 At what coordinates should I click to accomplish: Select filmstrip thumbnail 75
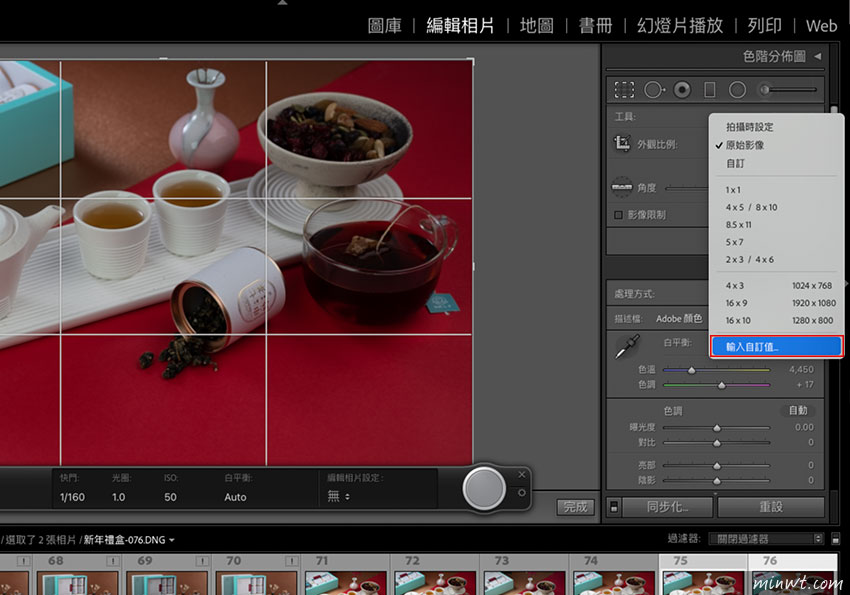[704, 574]
